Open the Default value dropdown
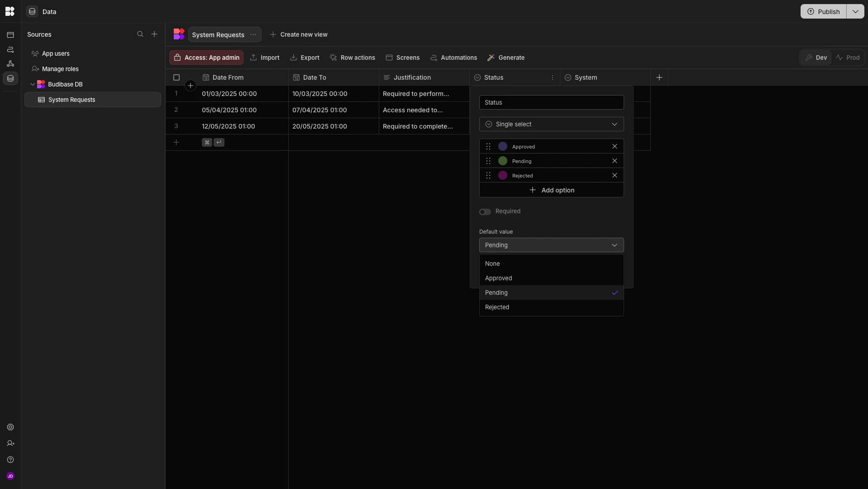The image size is (868, 489). (551, 245)
